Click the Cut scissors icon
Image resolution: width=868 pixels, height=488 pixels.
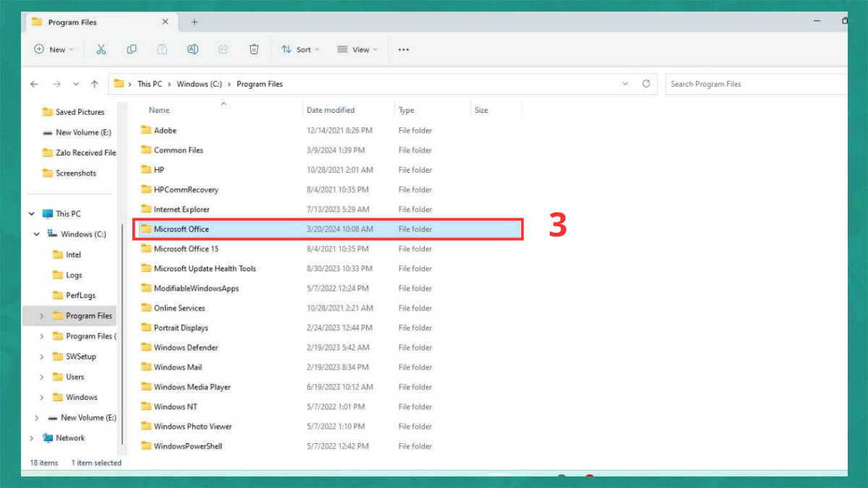(x=101, y=49)
